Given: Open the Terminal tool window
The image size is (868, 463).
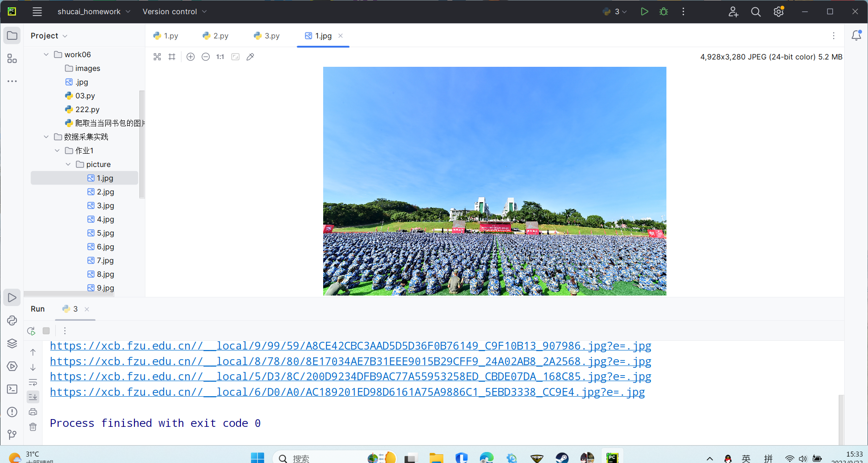Looking at the screenshot, I should click(12, 389).
